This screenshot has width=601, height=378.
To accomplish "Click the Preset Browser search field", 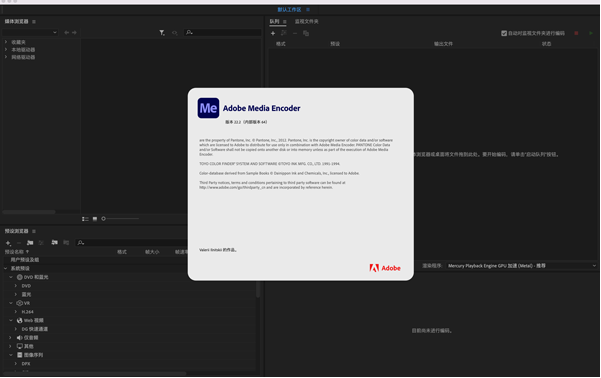I will [x=132, y=243].
